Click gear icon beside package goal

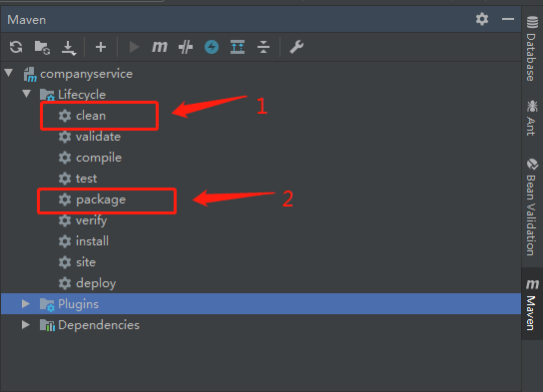[65, 199]
